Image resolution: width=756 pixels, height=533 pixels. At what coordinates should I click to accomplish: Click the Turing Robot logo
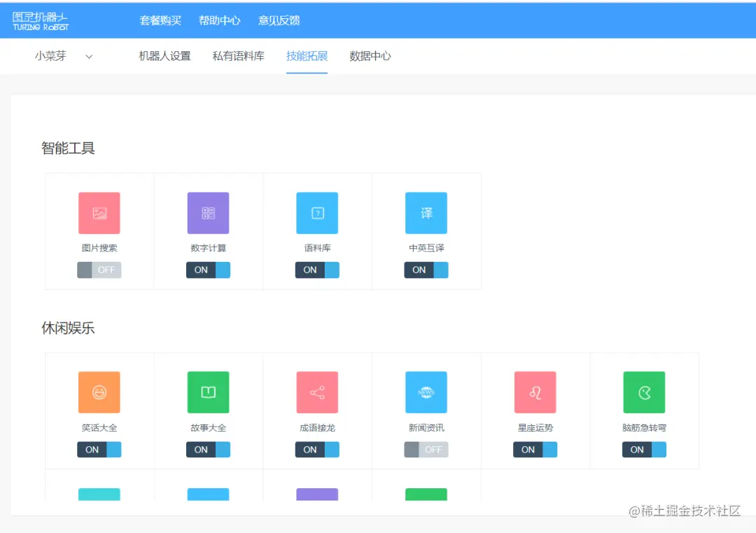click(x=41, y=21)
